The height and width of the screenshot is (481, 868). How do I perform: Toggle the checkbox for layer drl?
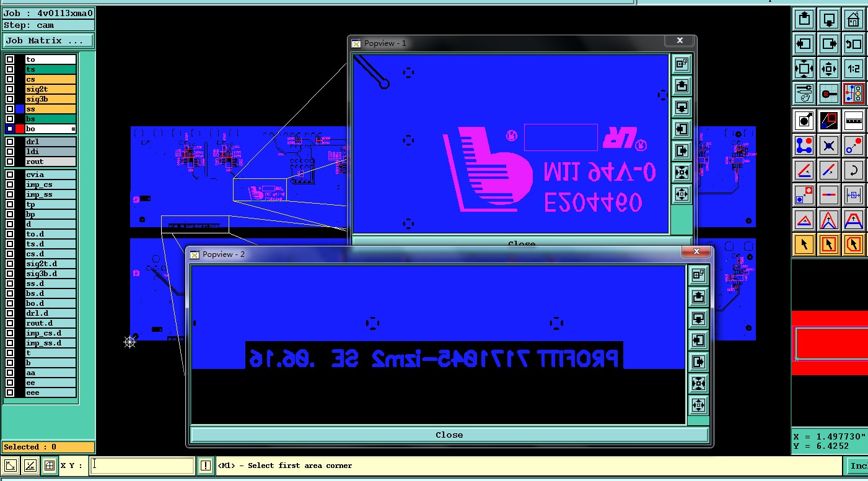[x=10, y=142]
